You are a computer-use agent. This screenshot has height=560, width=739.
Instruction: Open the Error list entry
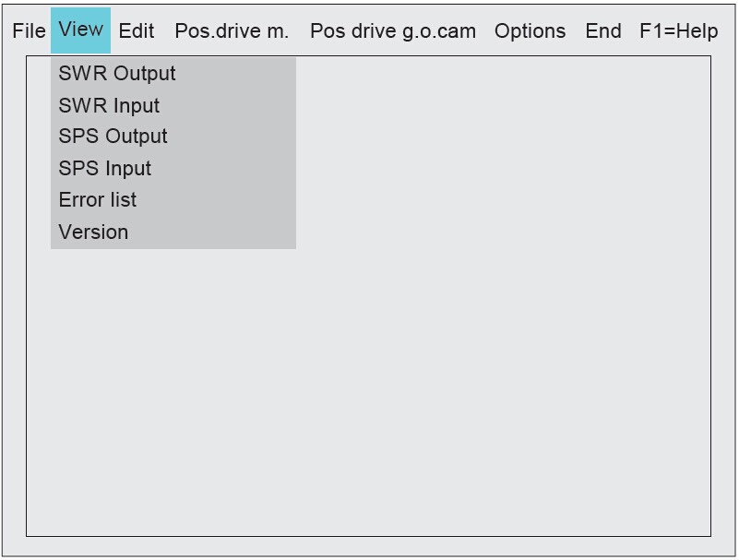pos(173,200)
